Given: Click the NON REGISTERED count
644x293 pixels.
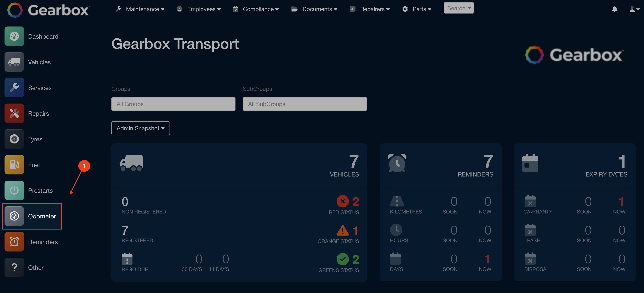Looking at the screenshot, I should [125, 202].
